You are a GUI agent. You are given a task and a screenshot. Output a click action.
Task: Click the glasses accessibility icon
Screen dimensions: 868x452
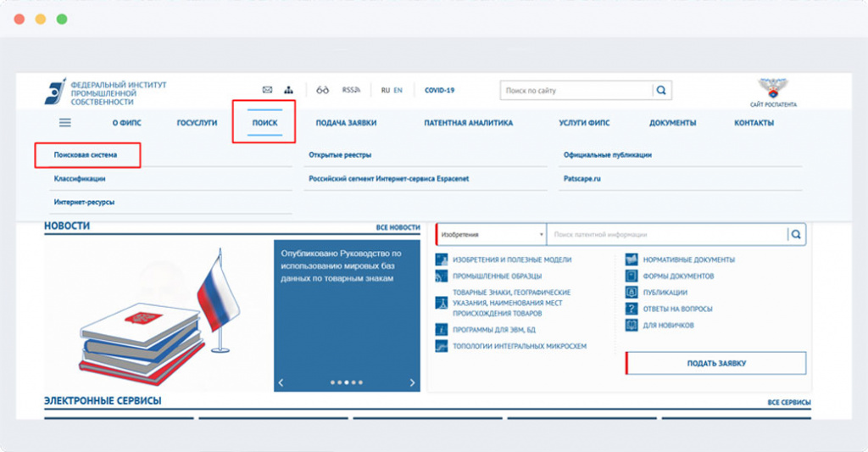(x=322, y=90)
